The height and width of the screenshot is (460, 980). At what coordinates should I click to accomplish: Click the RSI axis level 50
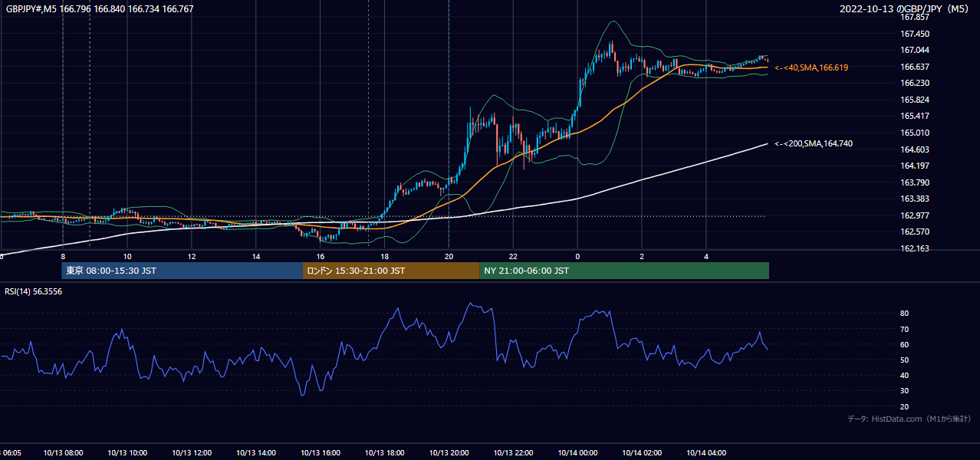(x=905, y=360)
